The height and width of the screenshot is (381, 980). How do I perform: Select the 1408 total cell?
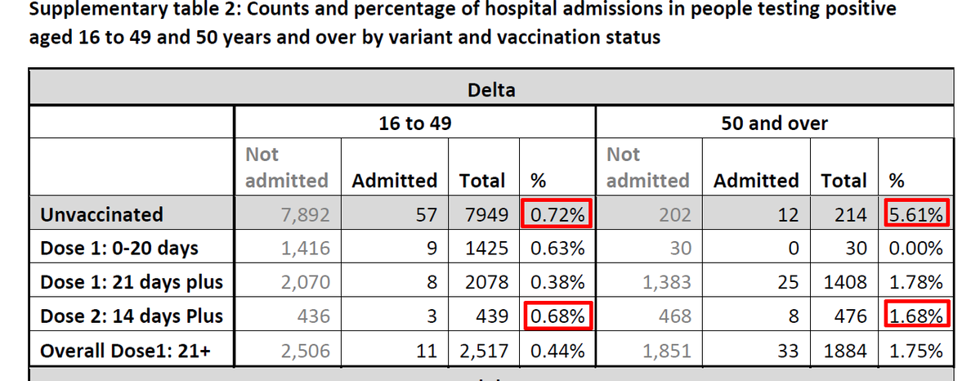(844, 283)
